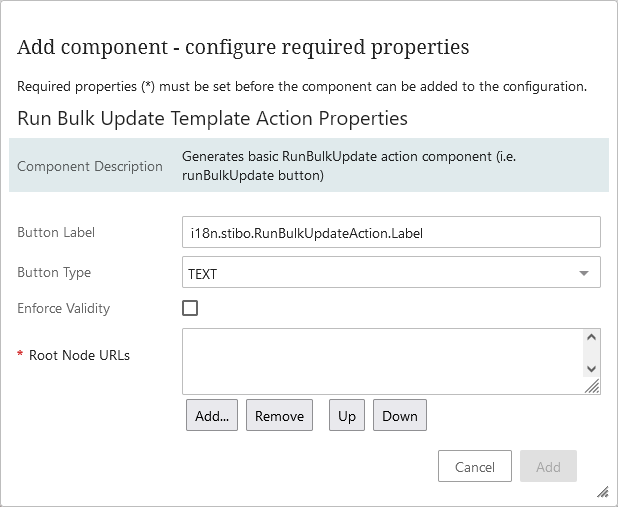
Task: Click the Button Type label
Action: (x=54, y=272)
